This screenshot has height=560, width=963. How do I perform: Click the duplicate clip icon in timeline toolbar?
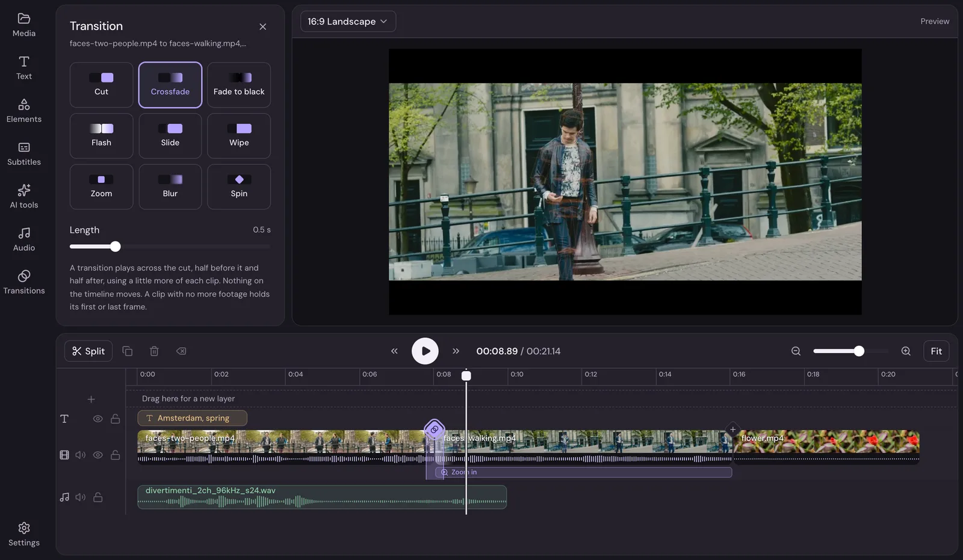[x=127, y=351]
